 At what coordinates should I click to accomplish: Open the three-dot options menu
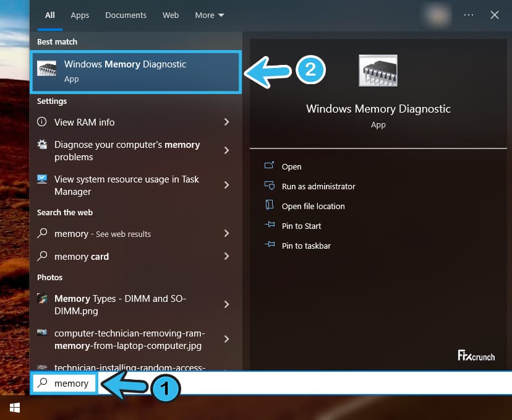click(x=469, y=15)
